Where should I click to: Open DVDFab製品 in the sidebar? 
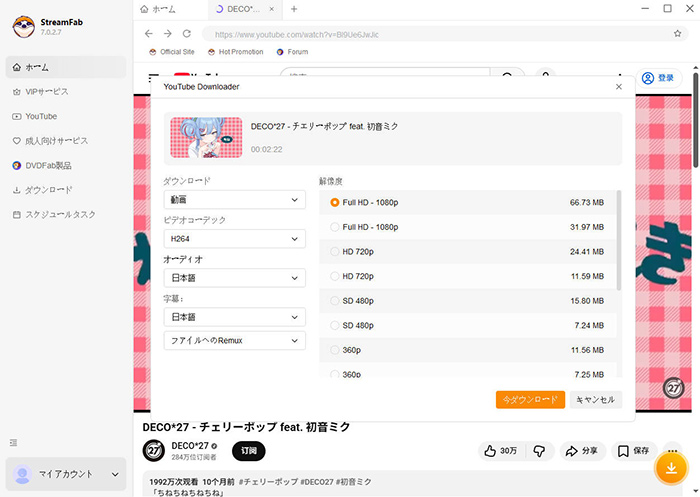coord(66,166)
